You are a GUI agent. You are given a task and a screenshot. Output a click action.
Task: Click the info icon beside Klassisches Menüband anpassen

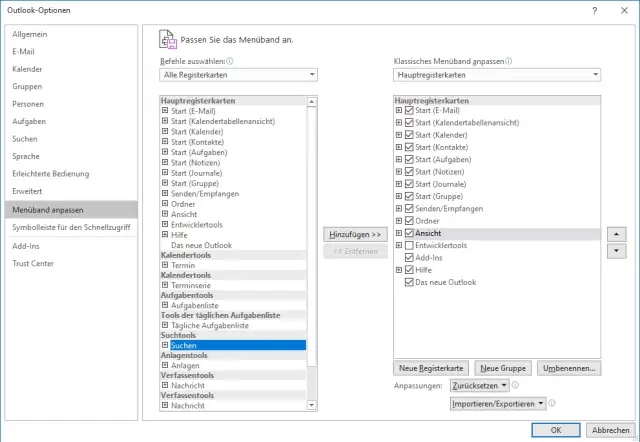click(x=509, y=61)
